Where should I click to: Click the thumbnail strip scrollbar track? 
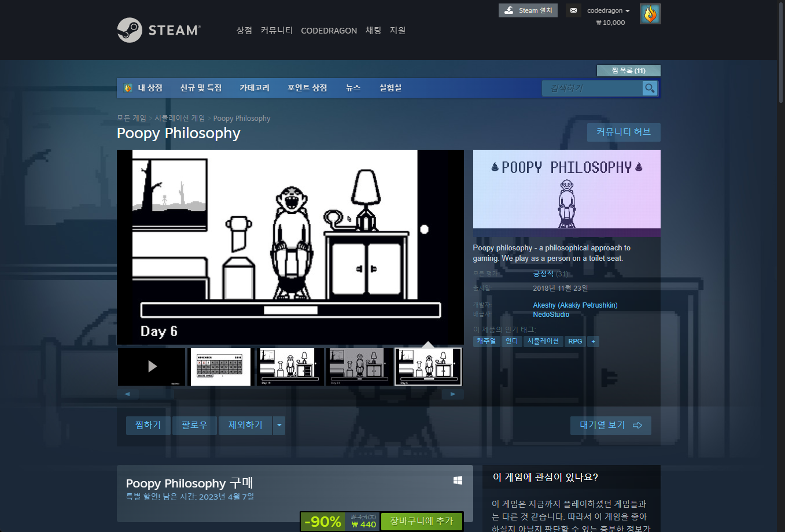click(290, 394)
